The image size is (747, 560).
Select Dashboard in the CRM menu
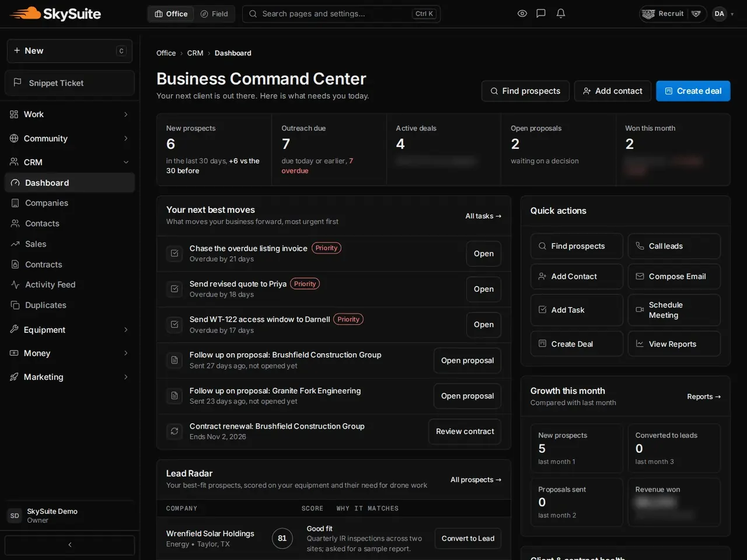click(x=69, y=183)
